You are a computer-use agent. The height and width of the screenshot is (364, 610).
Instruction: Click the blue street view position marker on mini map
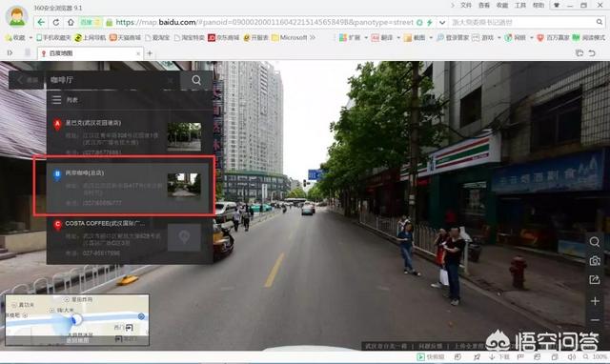coord(76,319)
